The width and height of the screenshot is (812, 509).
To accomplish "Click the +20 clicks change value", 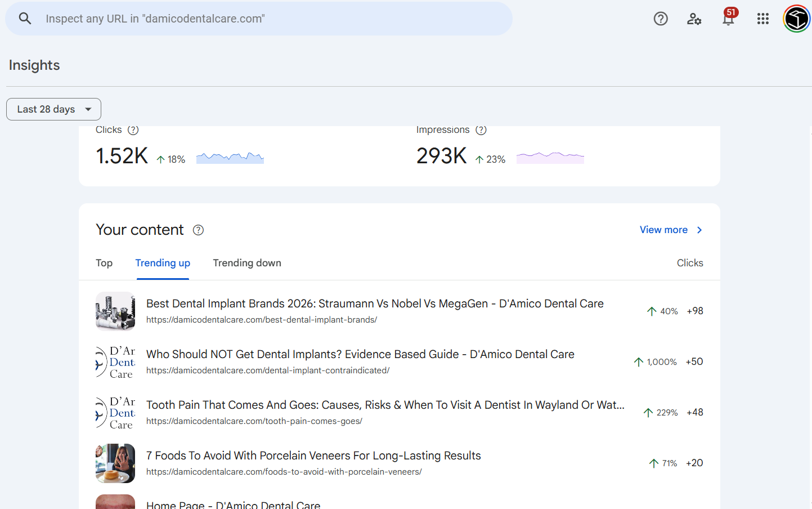I will click(694, 463).
